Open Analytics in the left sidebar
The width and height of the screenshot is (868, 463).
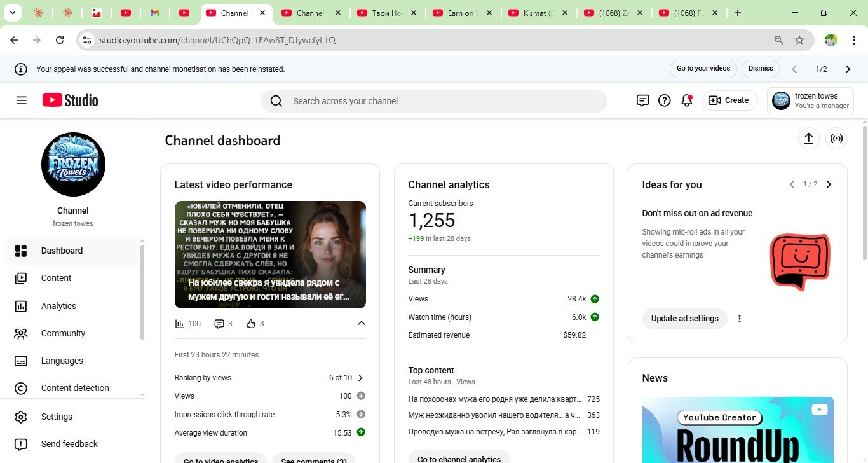[x=58, y=306]
